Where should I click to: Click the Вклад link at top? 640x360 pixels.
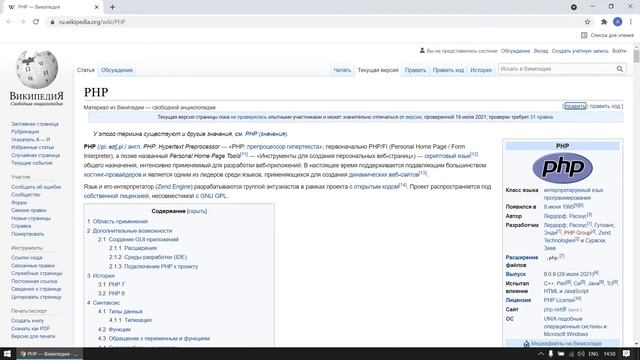pos(541,51)
